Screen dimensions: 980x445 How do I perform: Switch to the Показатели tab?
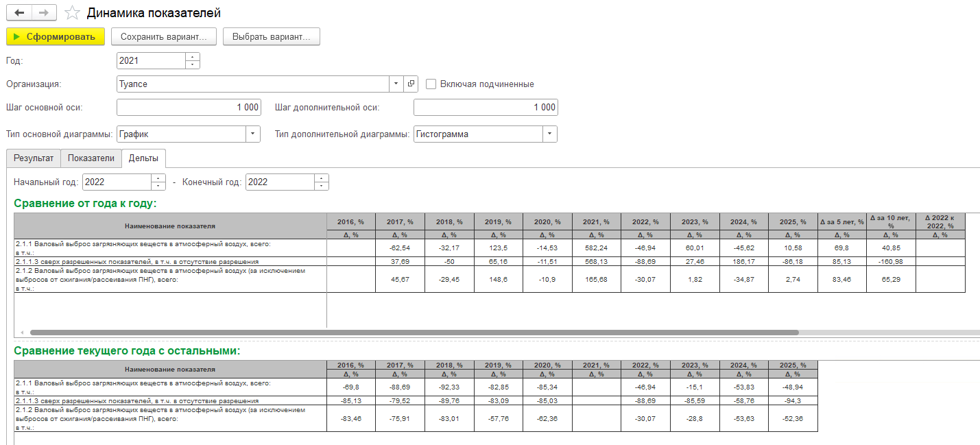(91, 158)
